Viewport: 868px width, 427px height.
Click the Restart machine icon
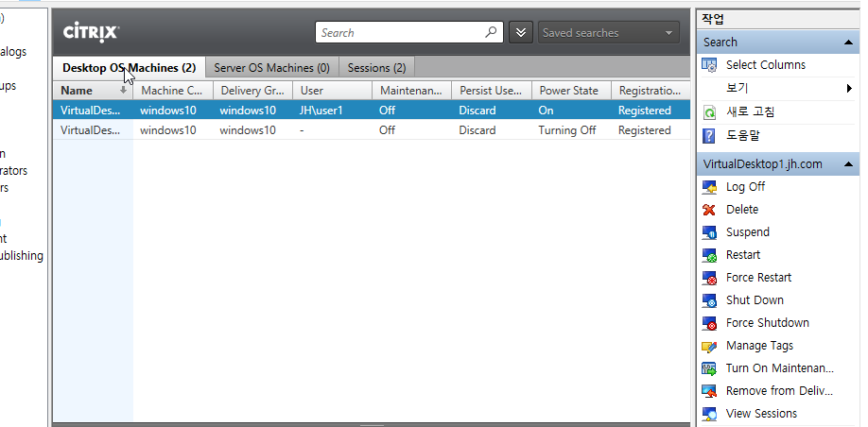pyautogui.click(x=709, y=255)
